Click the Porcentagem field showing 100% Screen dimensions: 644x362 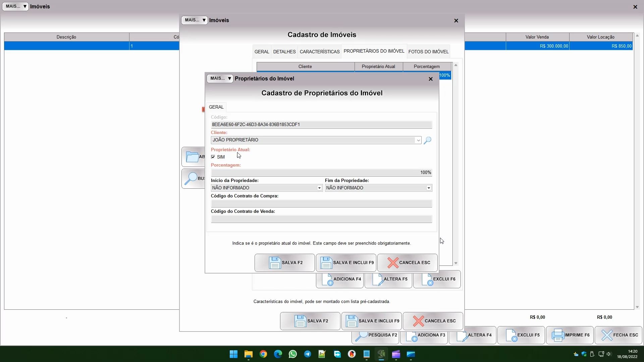(x=321, y=173)
